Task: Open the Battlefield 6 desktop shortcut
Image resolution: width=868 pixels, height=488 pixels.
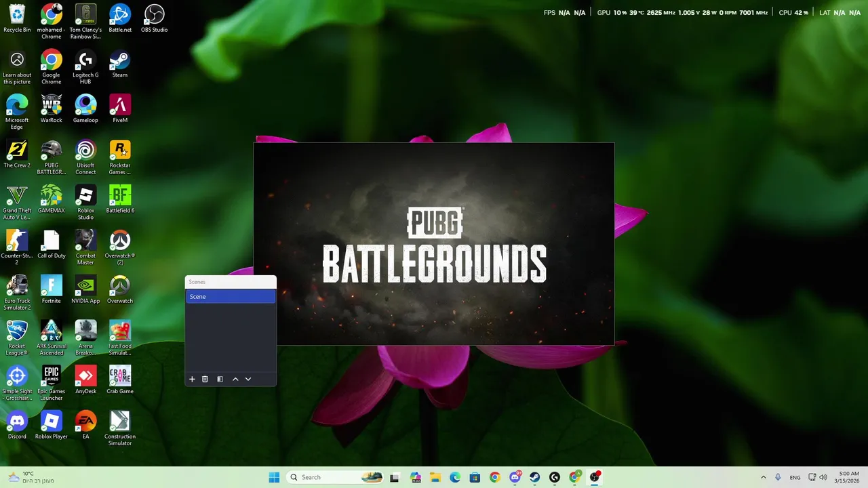Action: point(120,199)
